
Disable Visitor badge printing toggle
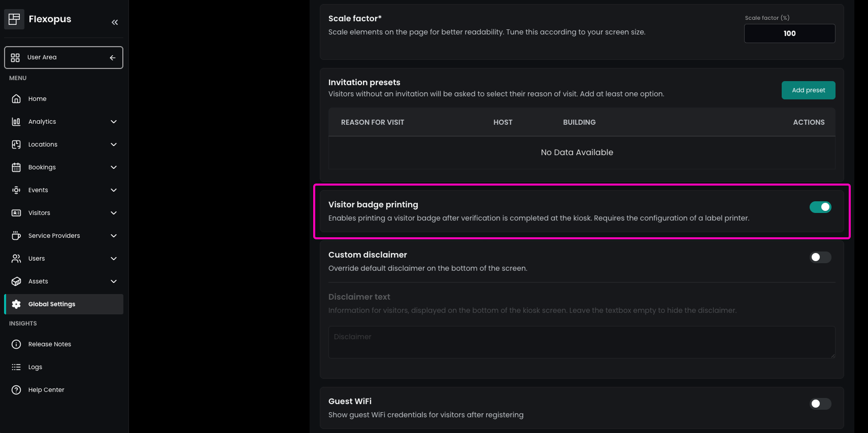tap(820, 207)
